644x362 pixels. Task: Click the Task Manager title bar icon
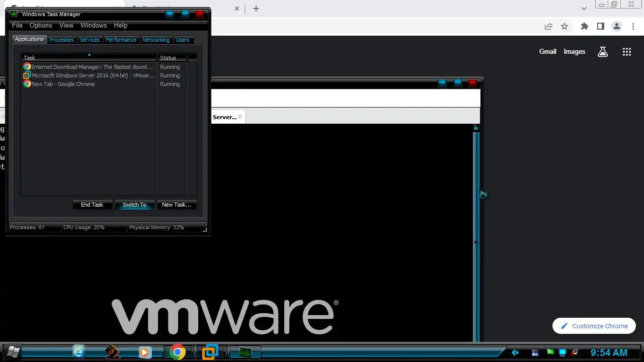click(14, 14)
